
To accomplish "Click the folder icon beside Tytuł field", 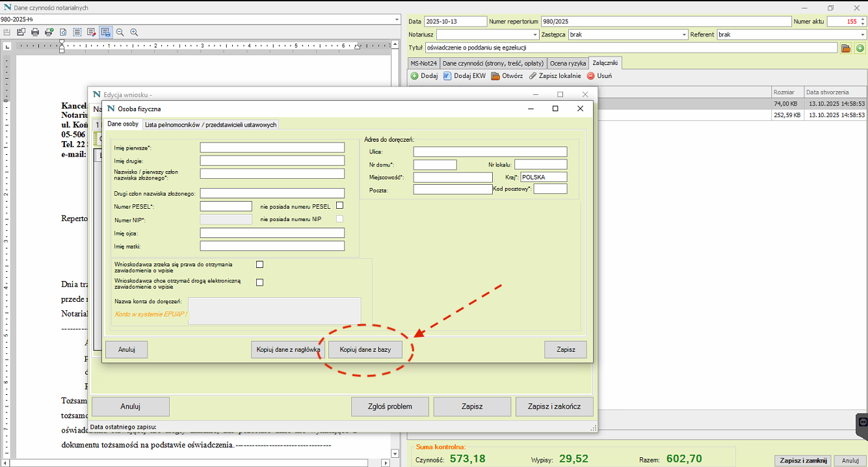I will click(x=846, y=48).
